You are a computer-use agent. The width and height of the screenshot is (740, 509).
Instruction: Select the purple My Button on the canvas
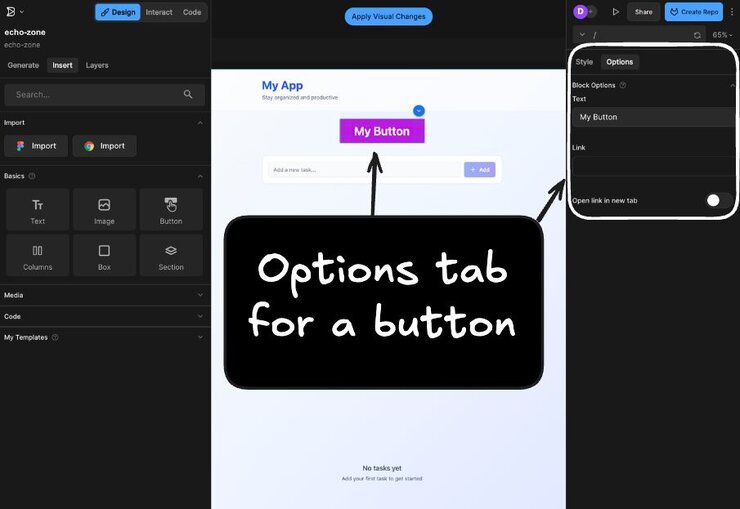(382, 131)
